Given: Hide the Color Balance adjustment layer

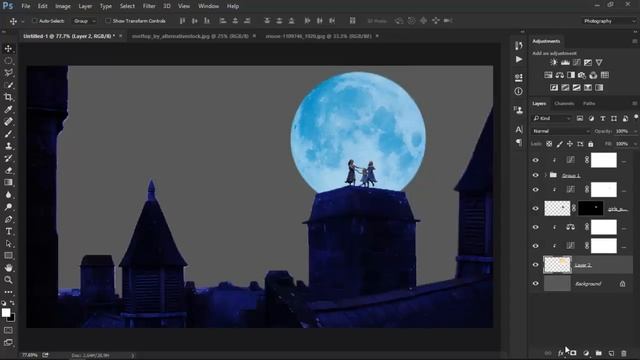Looking at the screenshot, I should (x=536, y=227).
